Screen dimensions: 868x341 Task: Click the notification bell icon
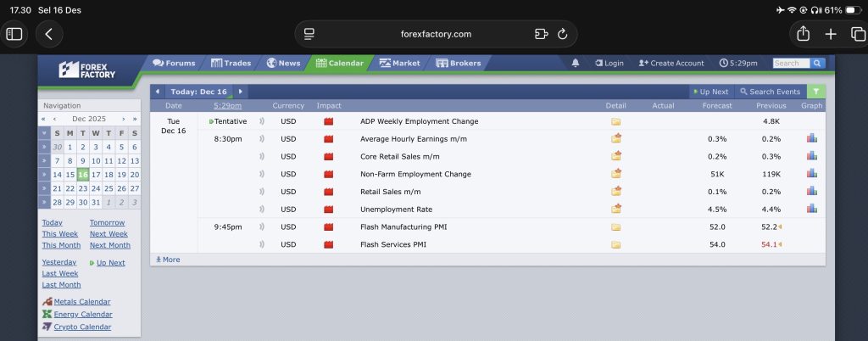(576, 63)
